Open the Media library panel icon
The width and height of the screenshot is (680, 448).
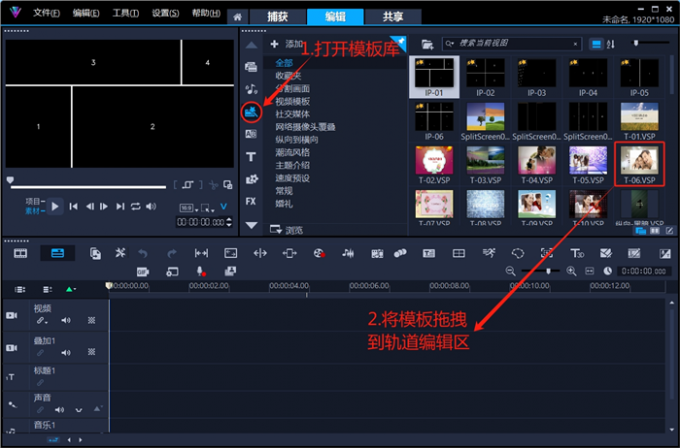pos(251,67)
